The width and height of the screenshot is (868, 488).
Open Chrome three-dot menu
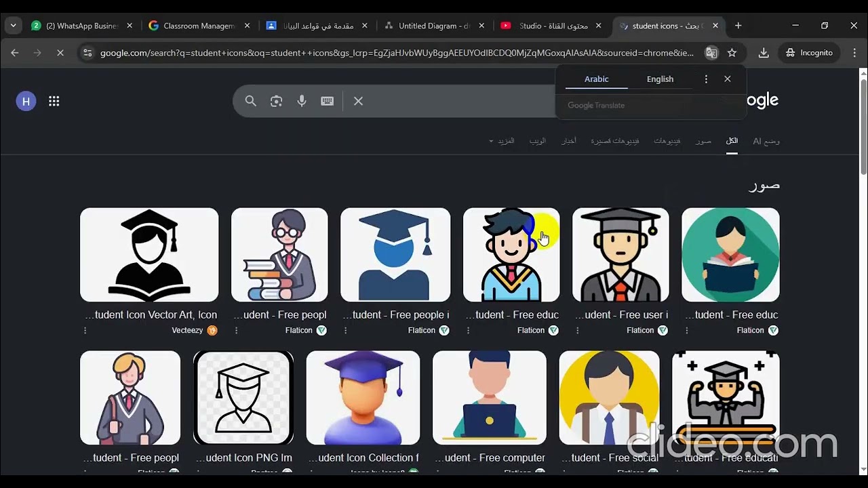point(854,53)
